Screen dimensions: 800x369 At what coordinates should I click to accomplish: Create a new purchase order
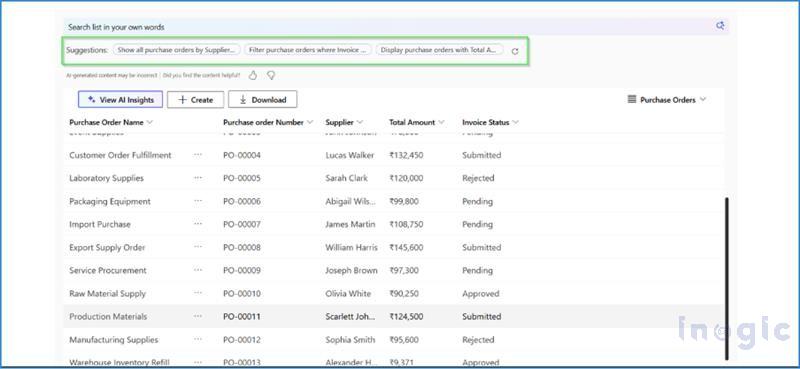coord(195,100)
